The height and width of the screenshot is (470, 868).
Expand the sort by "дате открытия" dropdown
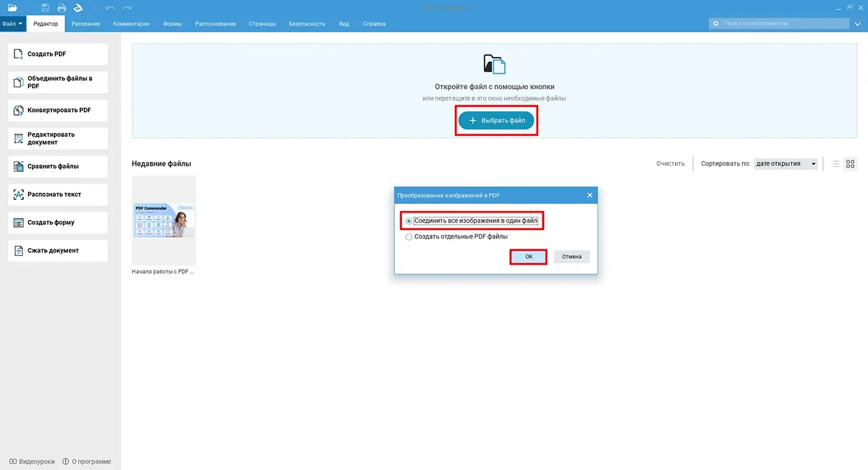(x=786, y=164)
